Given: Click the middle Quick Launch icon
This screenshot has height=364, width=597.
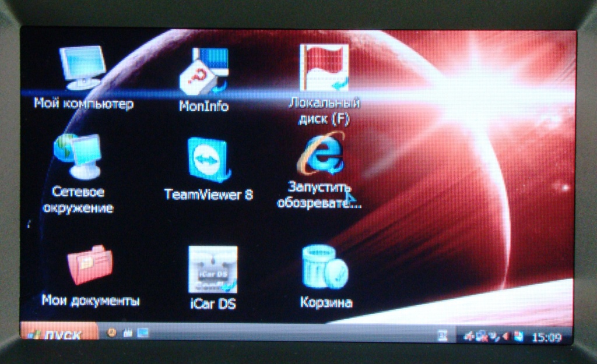Looking at the screenshot, I should tap(127, 333).
